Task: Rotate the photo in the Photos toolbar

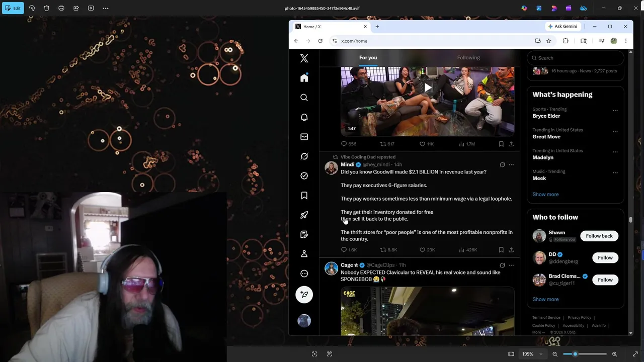Action: tap(32, 8)
